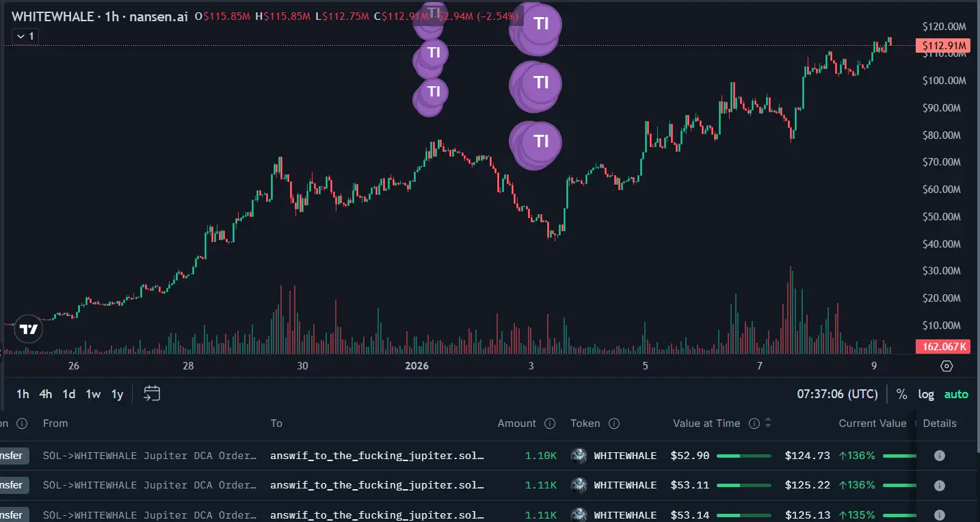This screenshot has height=522, width=980.
Task: Click the Value at Time bar in $52.90 row
Action: tap(743, 456)
